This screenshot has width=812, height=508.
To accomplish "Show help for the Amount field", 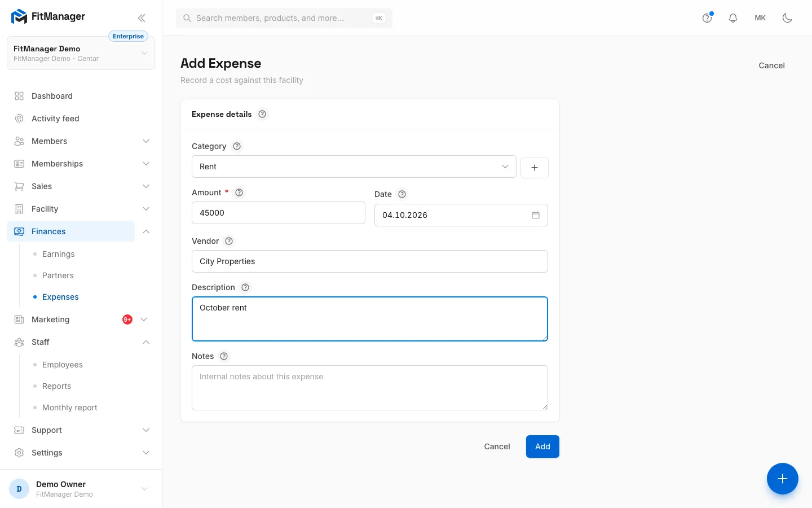I will (x=239, y=192).
